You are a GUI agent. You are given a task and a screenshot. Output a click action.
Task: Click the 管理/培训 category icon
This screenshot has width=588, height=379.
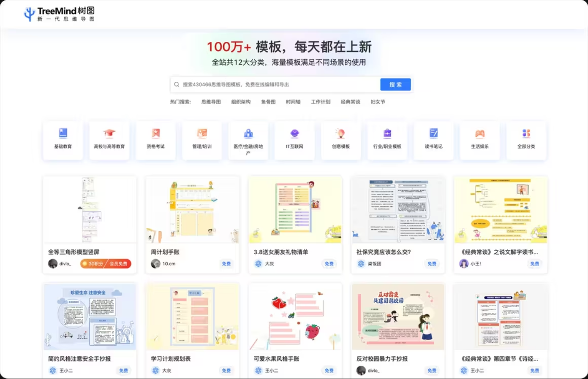[x=202, y=141]
